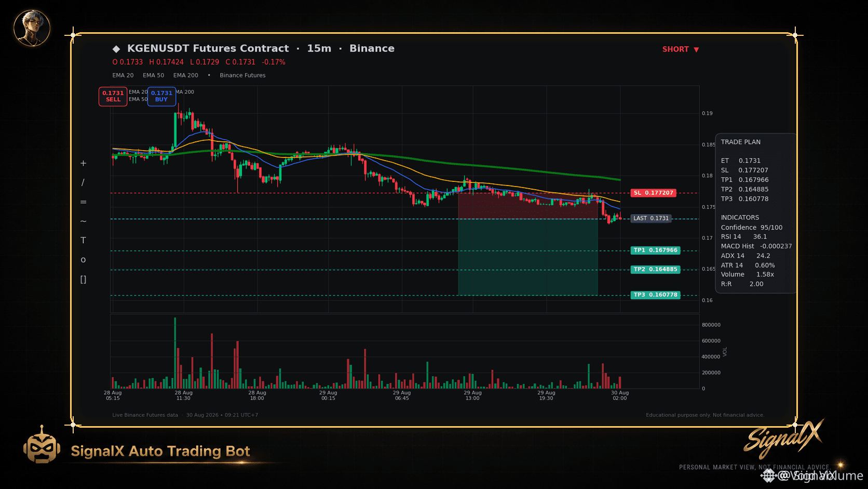Click the 28 Aug 05:15 time label
Image resolution: width=868 pixels, height=489 pixels.
pos(113,395)
